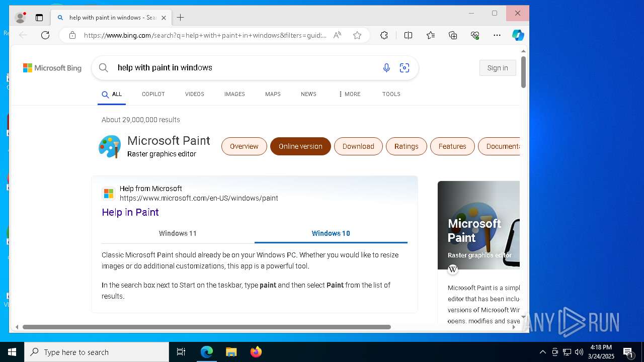Viewport: 644px width, 362px height.
Task: Click the Bing search magnifier icon
Action: 104,68
